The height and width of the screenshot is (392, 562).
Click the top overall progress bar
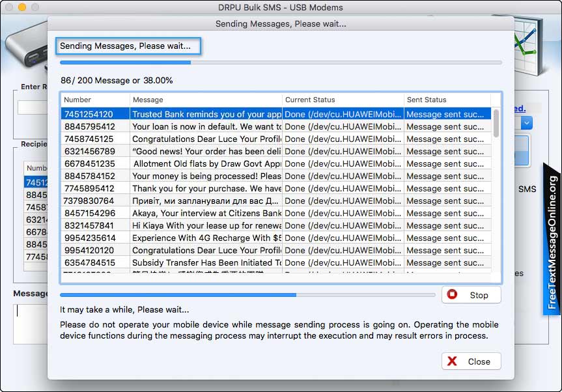[281, 63]
